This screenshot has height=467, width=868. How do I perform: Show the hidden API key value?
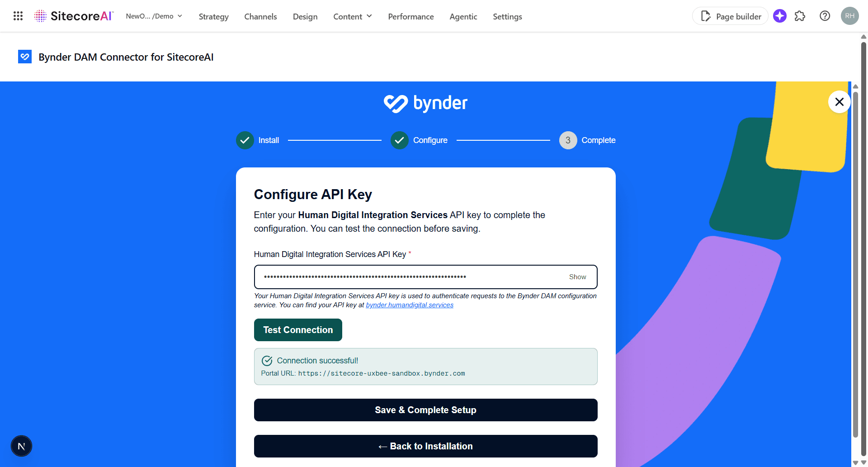[577, 276]
